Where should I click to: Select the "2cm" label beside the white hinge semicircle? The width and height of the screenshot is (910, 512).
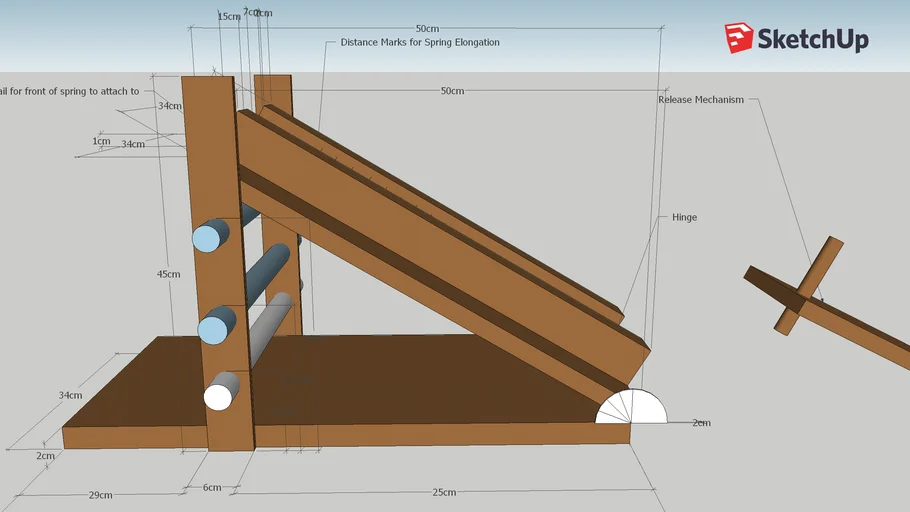tap(701, 423)
